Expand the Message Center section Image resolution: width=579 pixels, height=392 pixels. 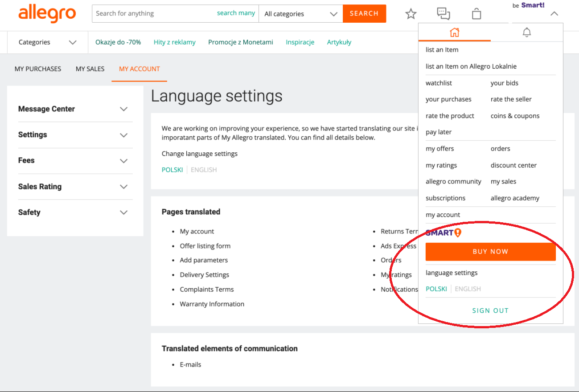tap(73, 109)
